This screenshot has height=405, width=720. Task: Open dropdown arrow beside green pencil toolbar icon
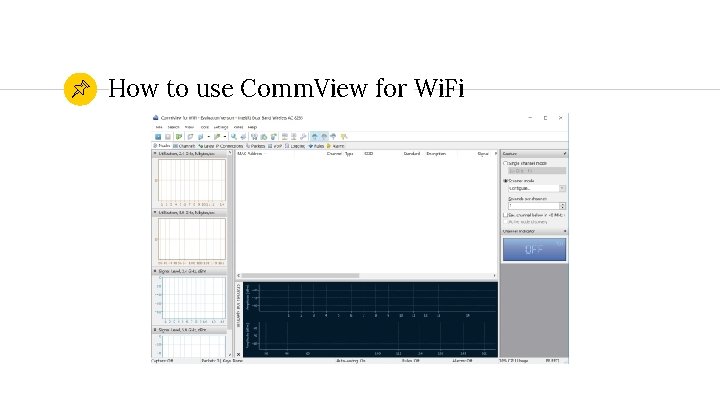tap(225, 137)
